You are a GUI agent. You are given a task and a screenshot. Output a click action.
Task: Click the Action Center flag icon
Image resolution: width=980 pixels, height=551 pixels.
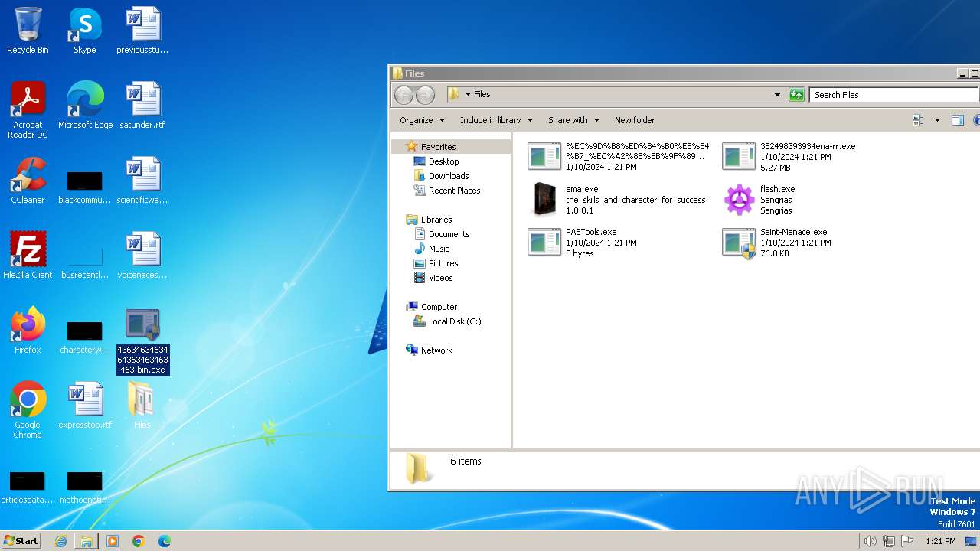click(x=907, y=541)
